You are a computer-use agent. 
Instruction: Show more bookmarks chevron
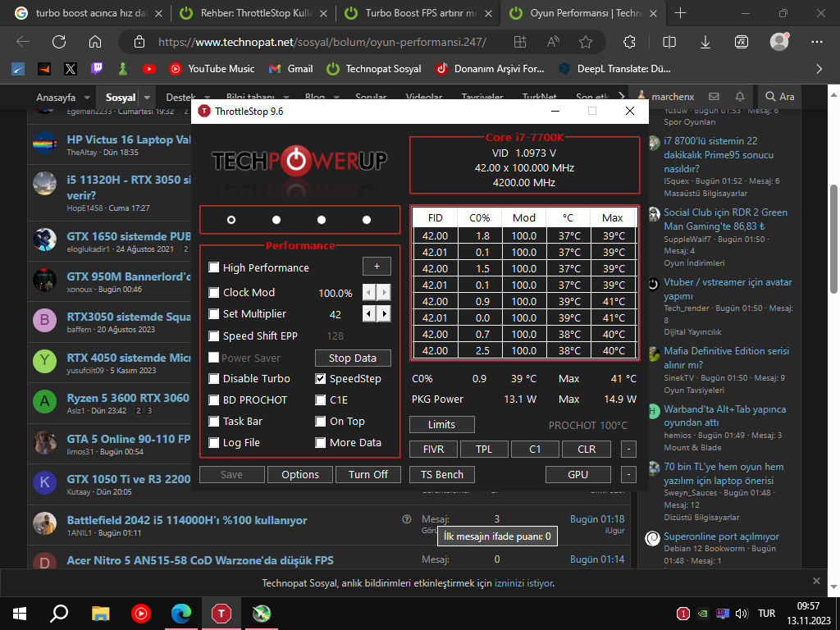[819, 69]
